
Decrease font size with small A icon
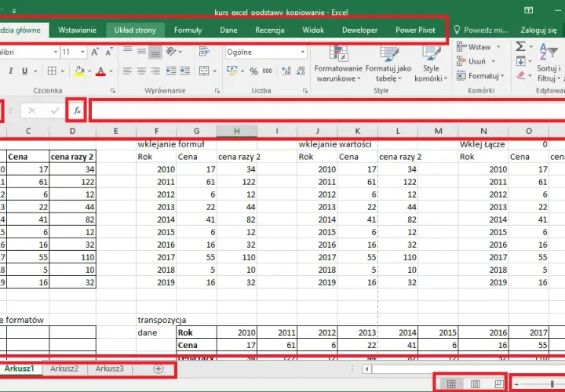(x=109, y=53)
